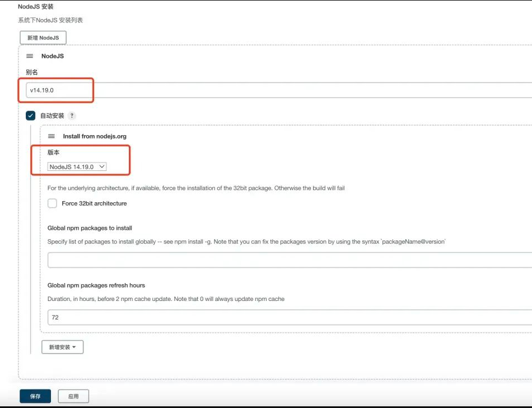
Task: Click the 别名 label
Action: tap(31, 72)
